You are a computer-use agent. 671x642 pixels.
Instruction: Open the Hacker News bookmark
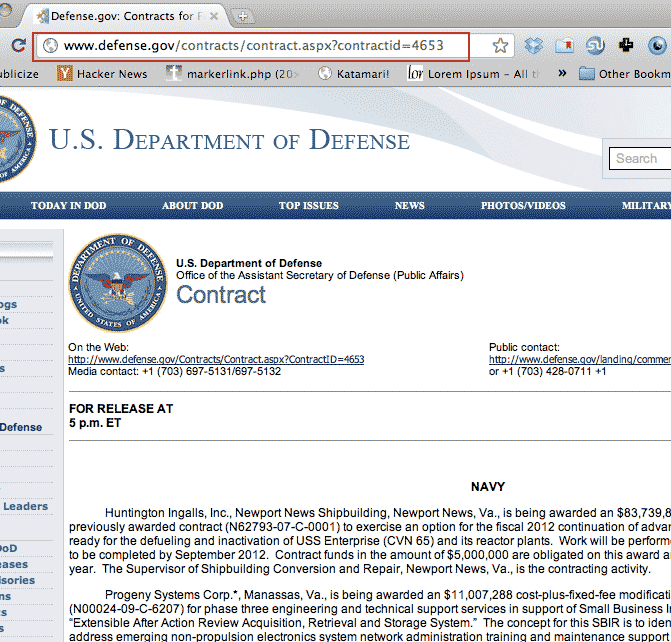point(102,74)
